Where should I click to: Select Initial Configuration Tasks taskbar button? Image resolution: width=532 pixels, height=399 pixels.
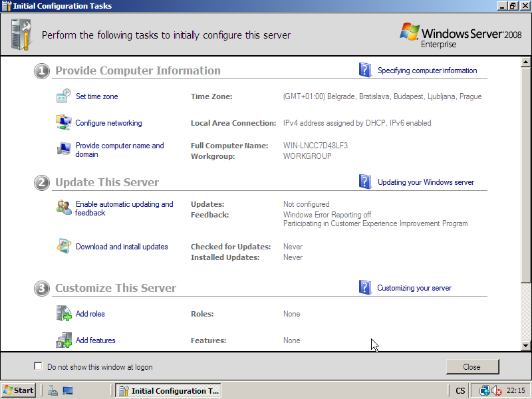(168, 391)
